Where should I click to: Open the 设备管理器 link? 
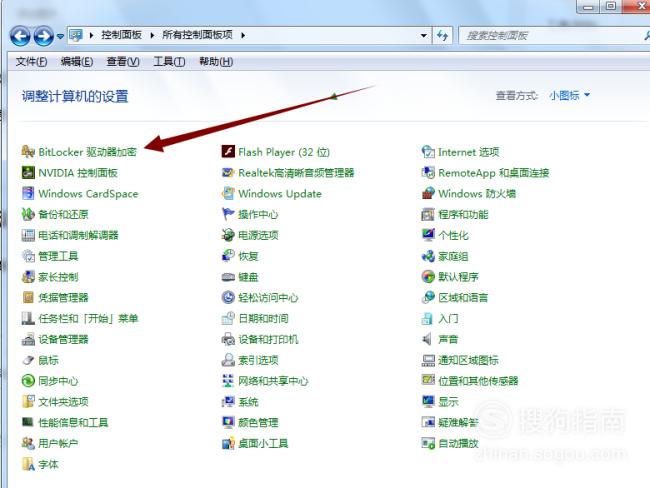63,339
